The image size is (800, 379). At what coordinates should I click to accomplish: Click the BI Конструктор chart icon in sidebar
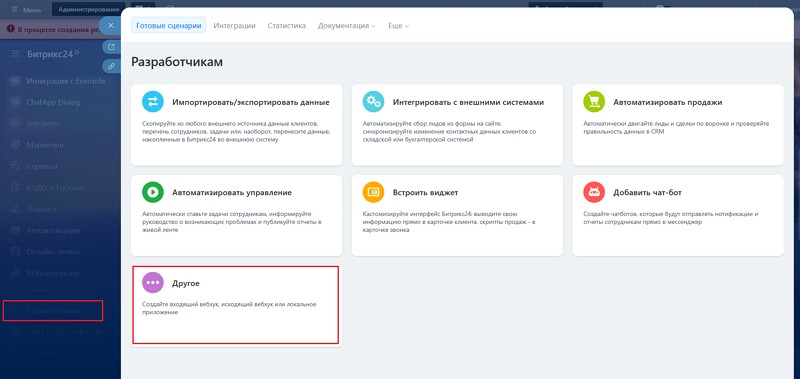pyautogui.click(x=16, y=273)
